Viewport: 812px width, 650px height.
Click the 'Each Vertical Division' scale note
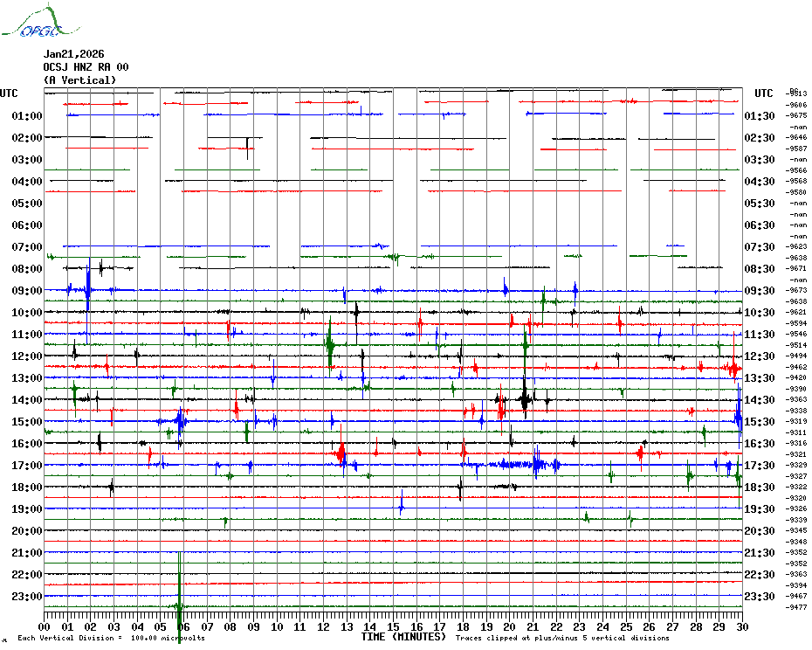click(x=111, y=639)
